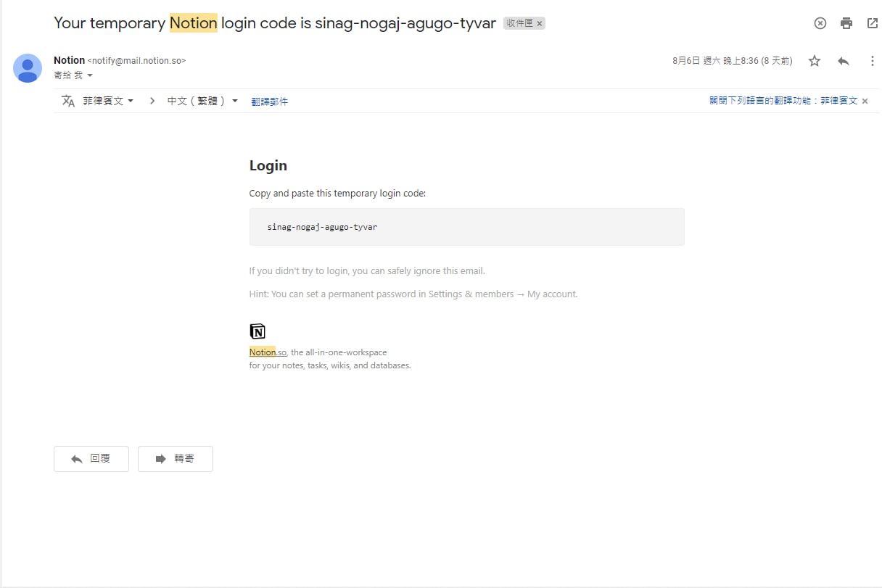Collapse all messages with the circled X icon

tap(820, 23)
